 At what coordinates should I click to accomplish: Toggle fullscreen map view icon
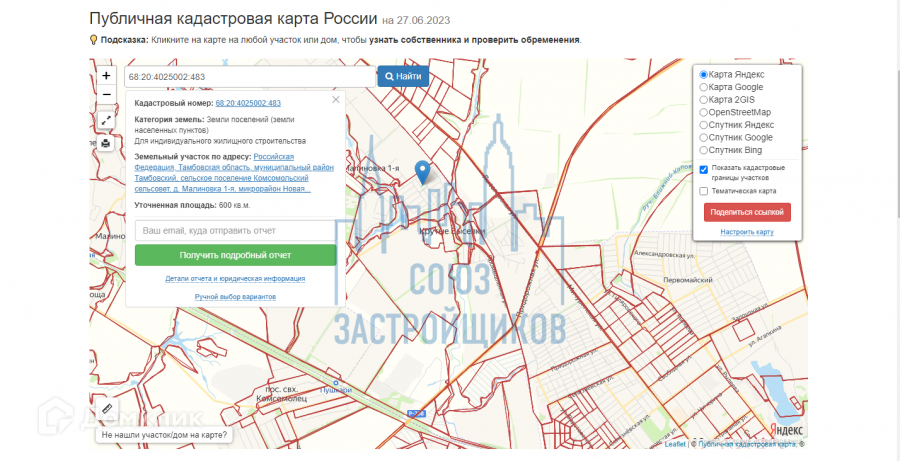point(106,121)
